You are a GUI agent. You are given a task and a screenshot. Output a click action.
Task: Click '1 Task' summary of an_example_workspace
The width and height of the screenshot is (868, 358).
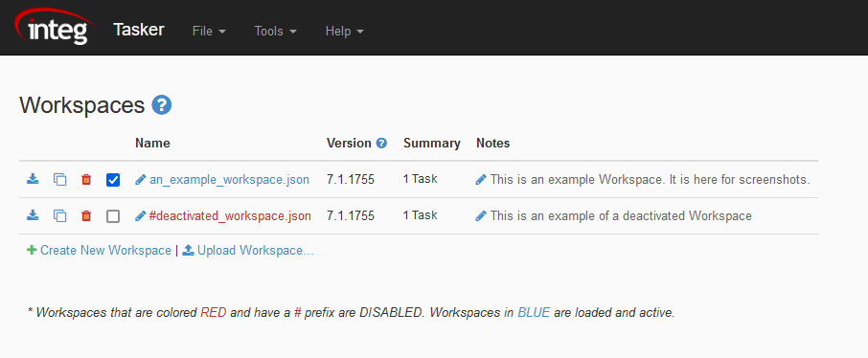coord(421,179)
